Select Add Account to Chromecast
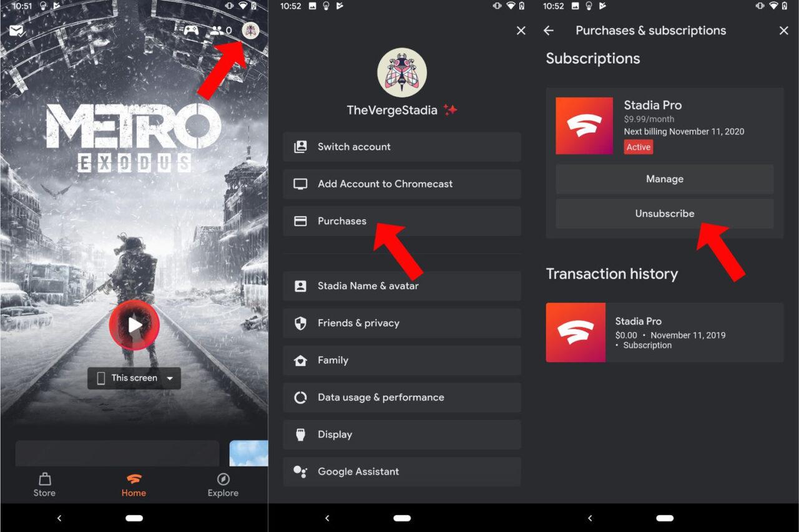799x532 pixels. click(402, 184)
